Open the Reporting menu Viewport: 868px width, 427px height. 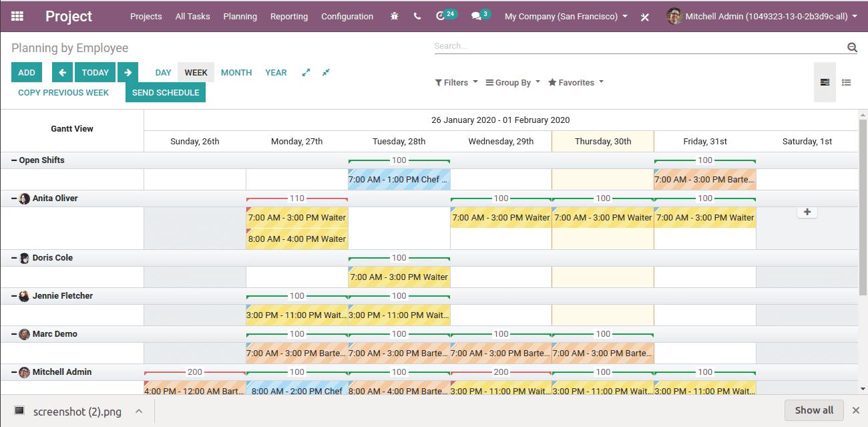289,16
